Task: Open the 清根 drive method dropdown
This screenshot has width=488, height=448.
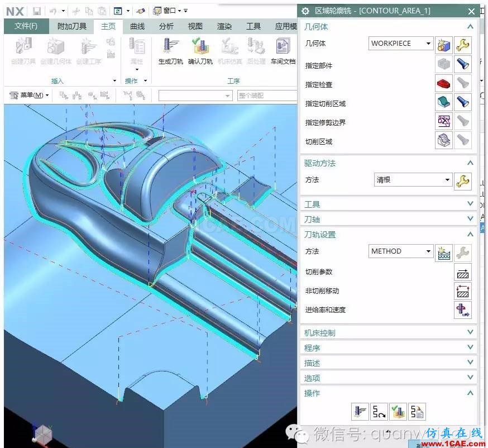Action: 413,180
